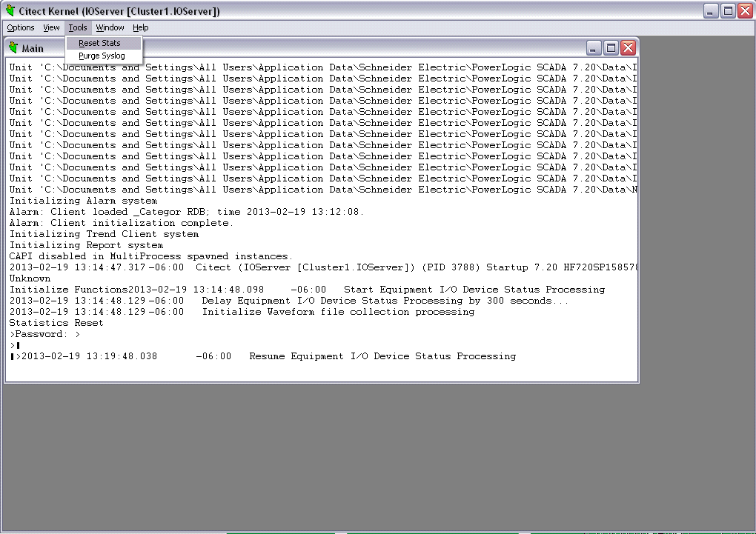Maximize the Citect Kernel window
756x534 pixels.
(x=728, y=10)
